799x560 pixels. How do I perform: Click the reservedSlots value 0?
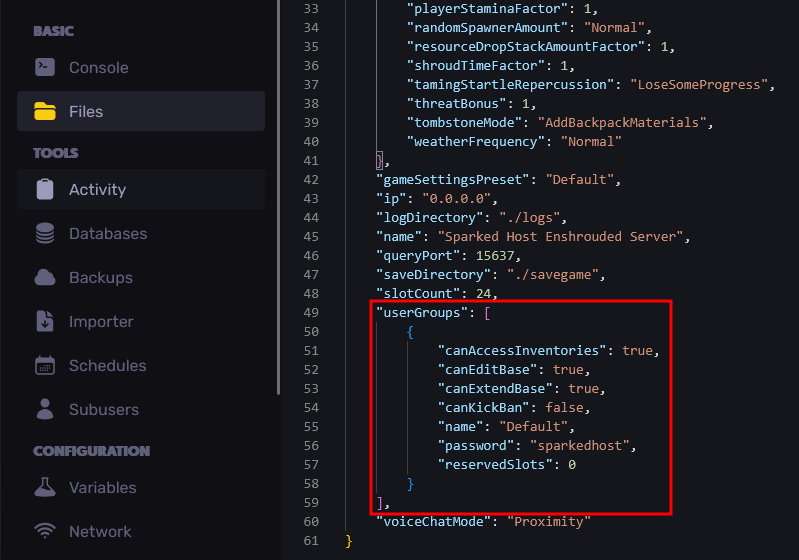(572, 465)
